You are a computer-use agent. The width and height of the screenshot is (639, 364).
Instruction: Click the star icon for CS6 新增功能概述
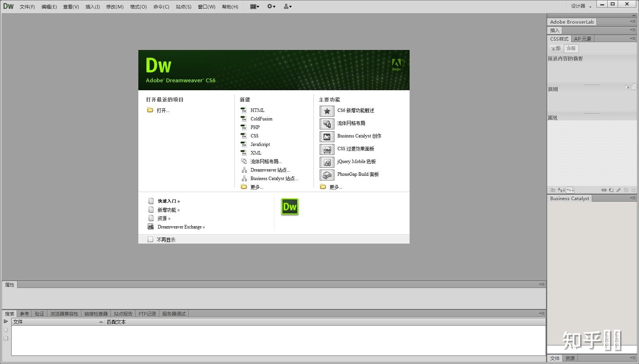(327, 111)
